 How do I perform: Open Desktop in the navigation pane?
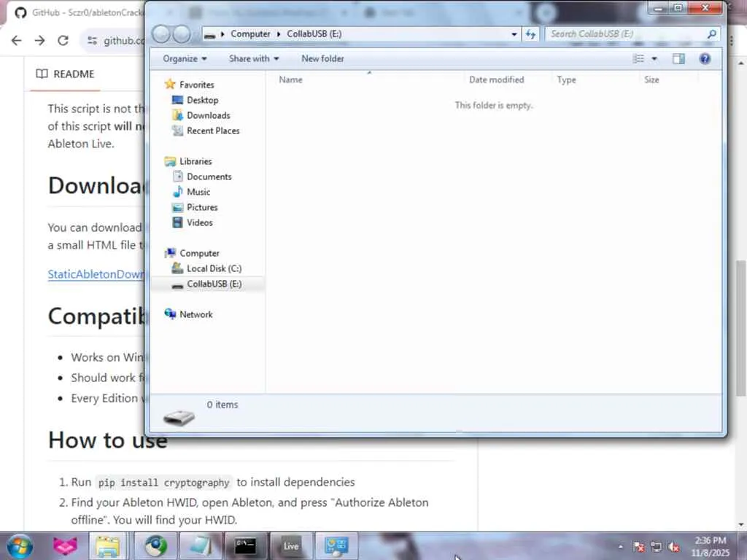coord(203,100)
